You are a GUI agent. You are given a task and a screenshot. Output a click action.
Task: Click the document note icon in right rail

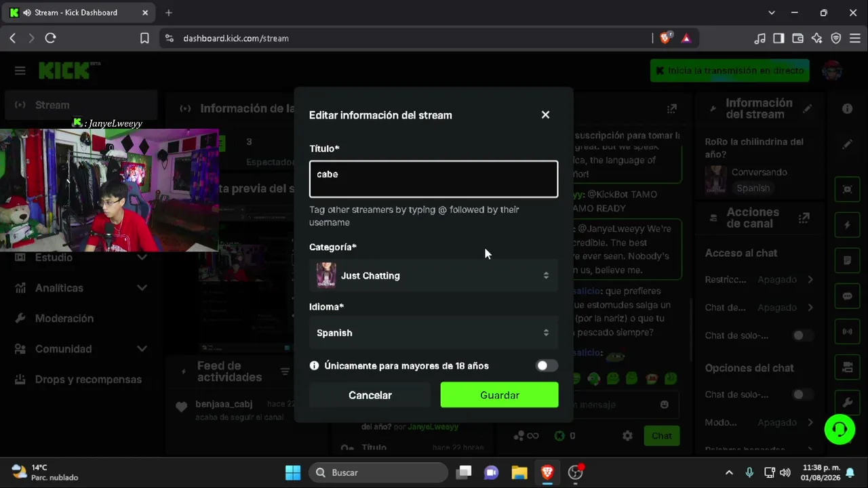[847, 260]
